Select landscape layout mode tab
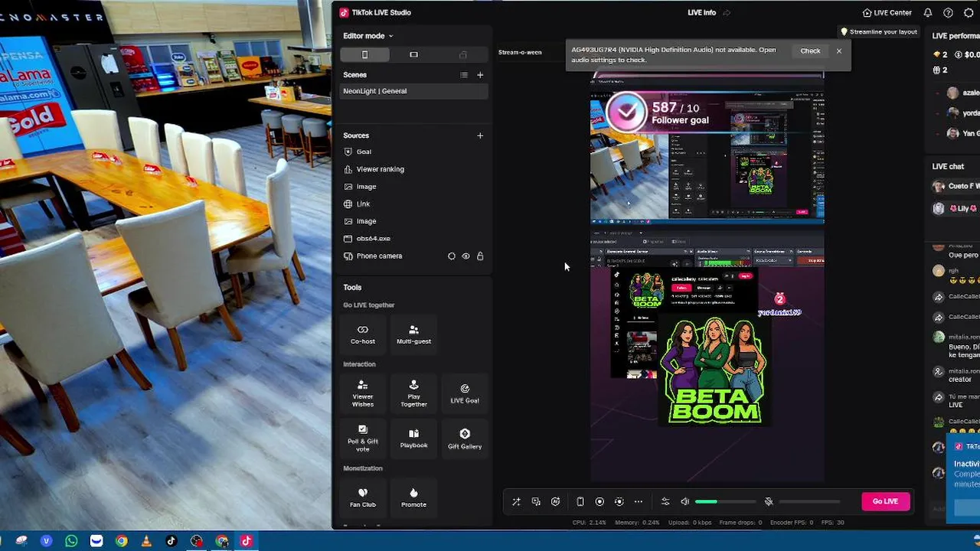 click(413, 54)
